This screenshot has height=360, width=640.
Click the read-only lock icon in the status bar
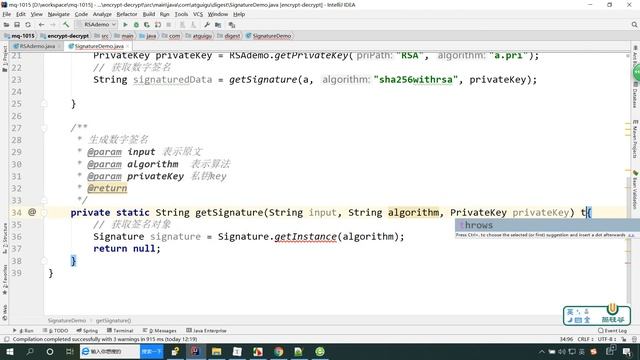(623, 339)
